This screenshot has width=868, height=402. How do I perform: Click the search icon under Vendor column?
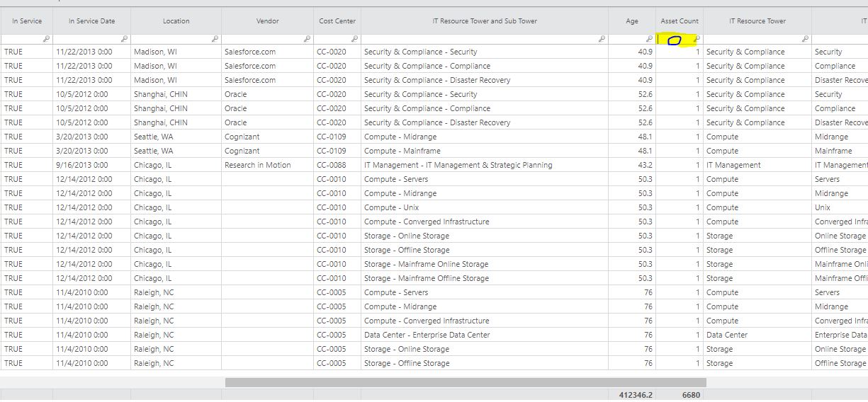click(x=308, y=39)
